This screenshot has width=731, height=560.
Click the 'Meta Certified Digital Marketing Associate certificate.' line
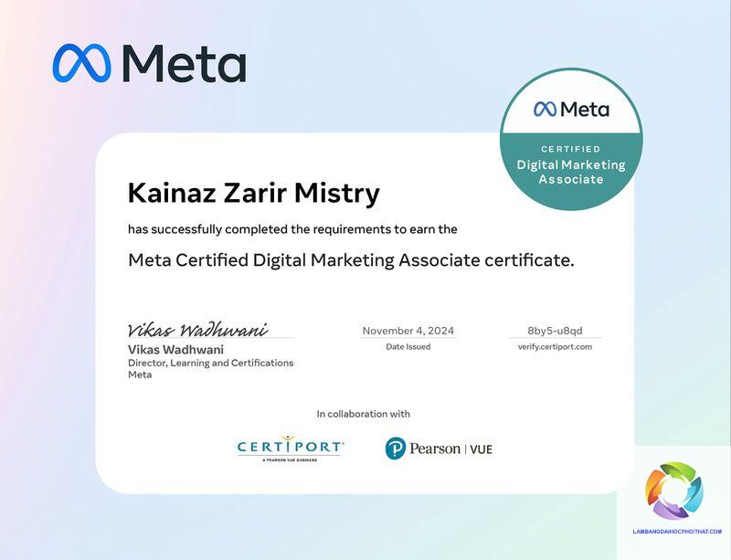tap(351, 260)
